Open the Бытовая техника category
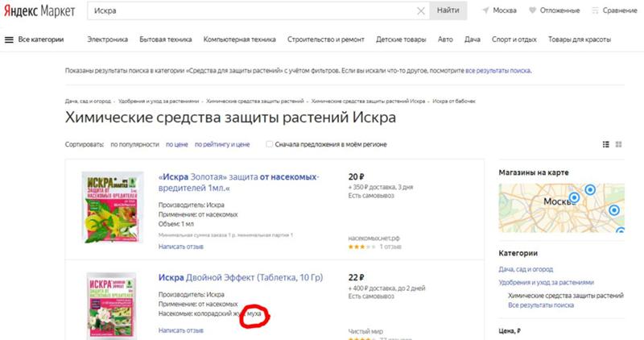The image size is (644, 340). [166, 39]
